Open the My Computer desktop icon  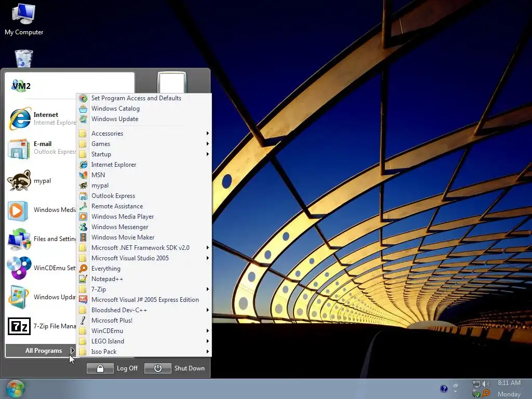pyautogui.click(x=24, y=20)
